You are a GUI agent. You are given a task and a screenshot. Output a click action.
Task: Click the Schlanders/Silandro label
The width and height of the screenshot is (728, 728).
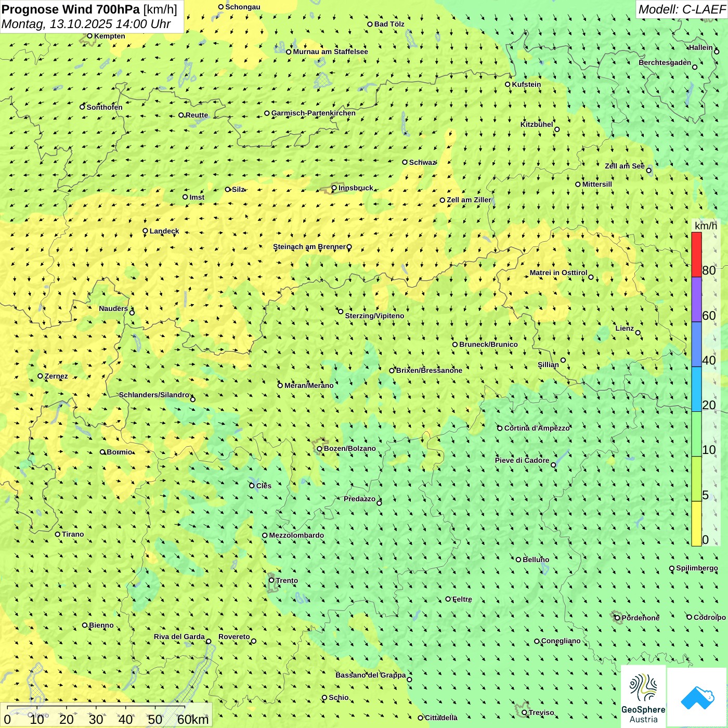click(154, 395)
